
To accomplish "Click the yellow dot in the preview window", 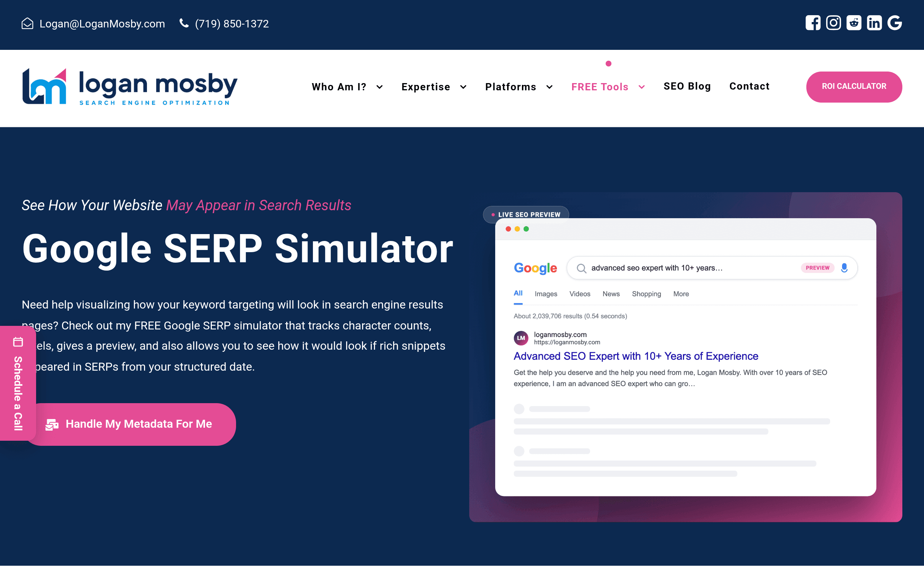I will pos(517,229).
